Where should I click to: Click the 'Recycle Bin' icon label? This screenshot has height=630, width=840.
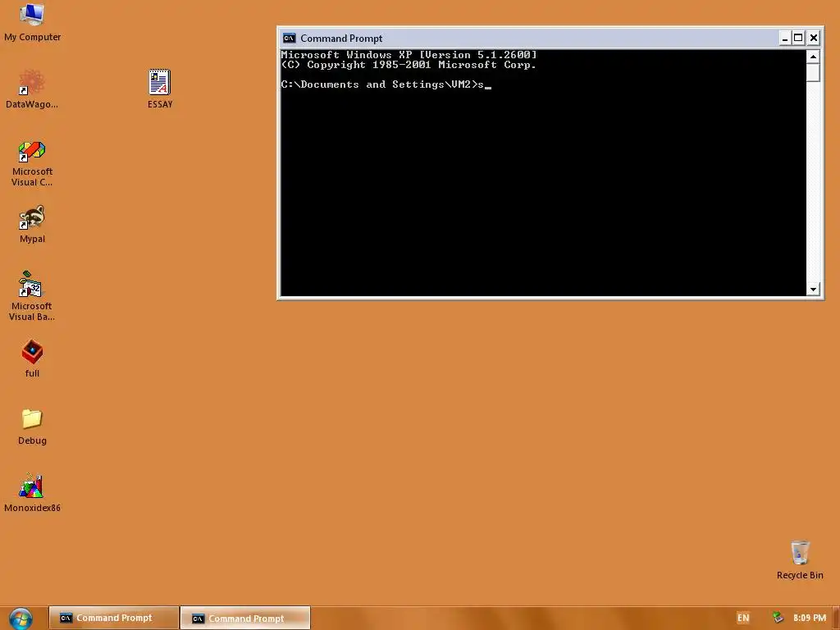click(x=800, y=575)
